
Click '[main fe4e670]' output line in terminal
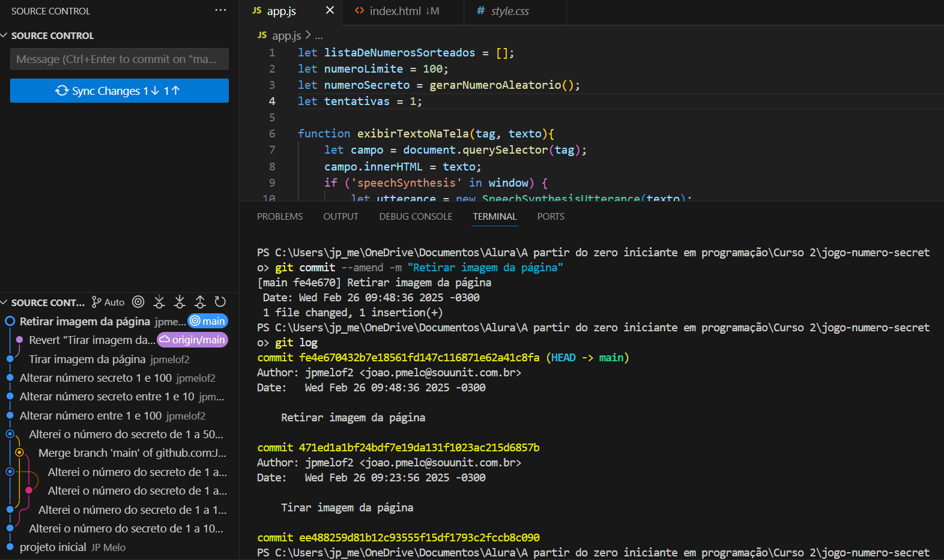click(374, 282)
